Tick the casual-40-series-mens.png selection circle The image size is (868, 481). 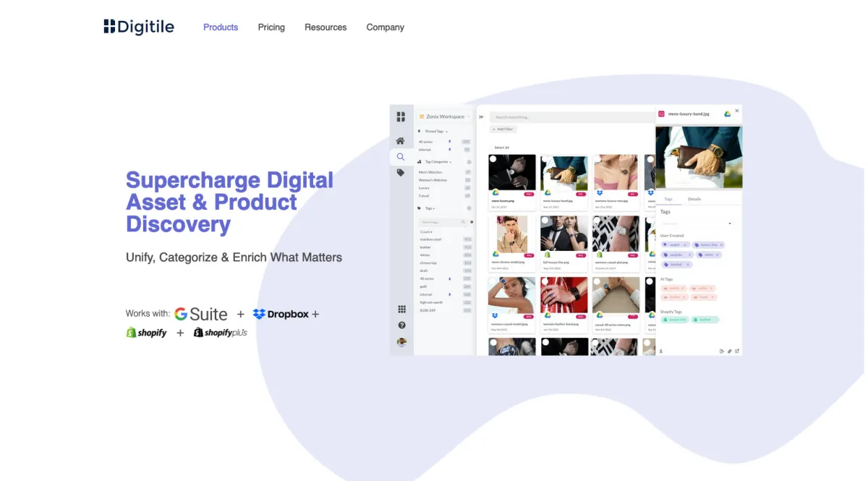point(597,281)
